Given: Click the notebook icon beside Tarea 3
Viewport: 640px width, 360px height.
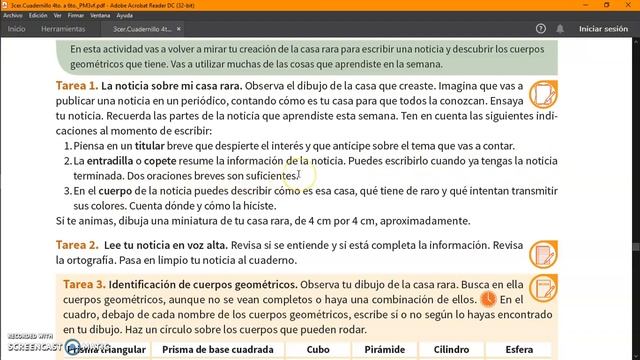Looking at the screenshot, I should tap(543, 288).
